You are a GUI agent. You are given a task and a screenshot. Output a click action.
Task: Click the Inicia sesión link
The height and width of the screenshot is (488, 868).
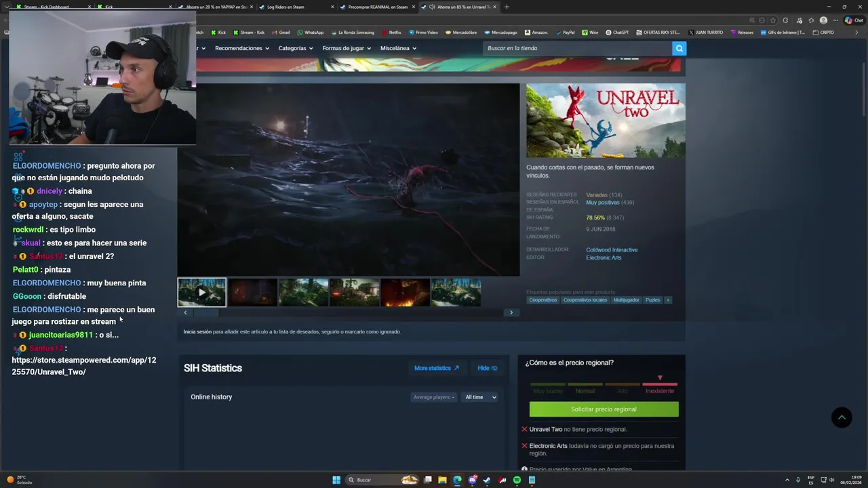197,331
